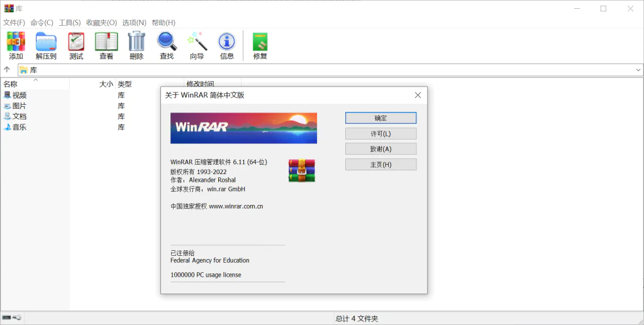
Task: Click the WinRAR books icon in the About dialog
Action: coord(302,170)
